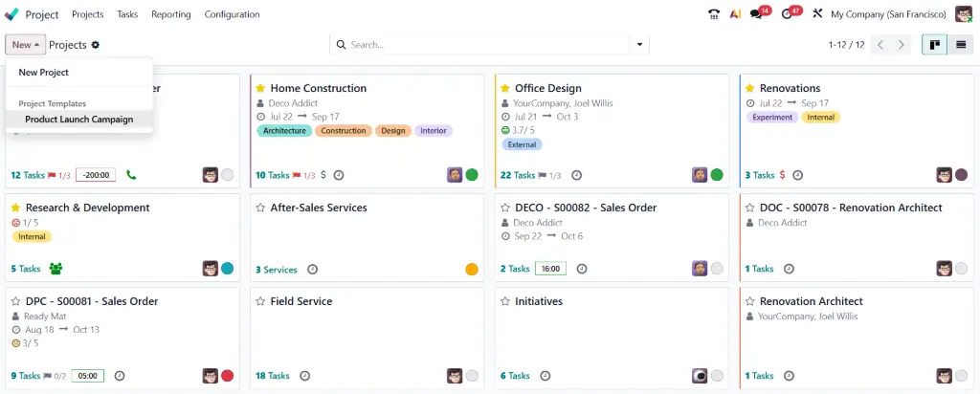Open the Projects settings gear icon
This screenshot has height=394, width=980.
pyautogui.click(x=95, y=45)
